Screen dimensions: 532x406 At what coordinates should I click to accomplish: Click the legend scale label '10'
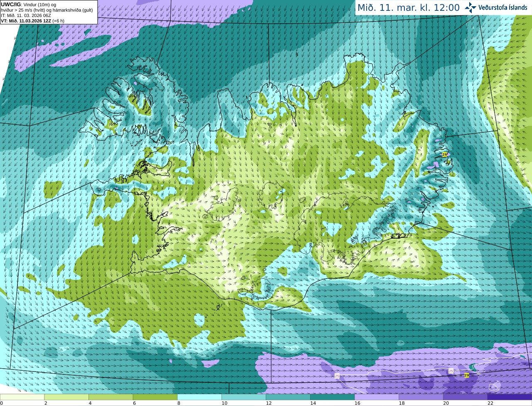[x=224, y=403]
